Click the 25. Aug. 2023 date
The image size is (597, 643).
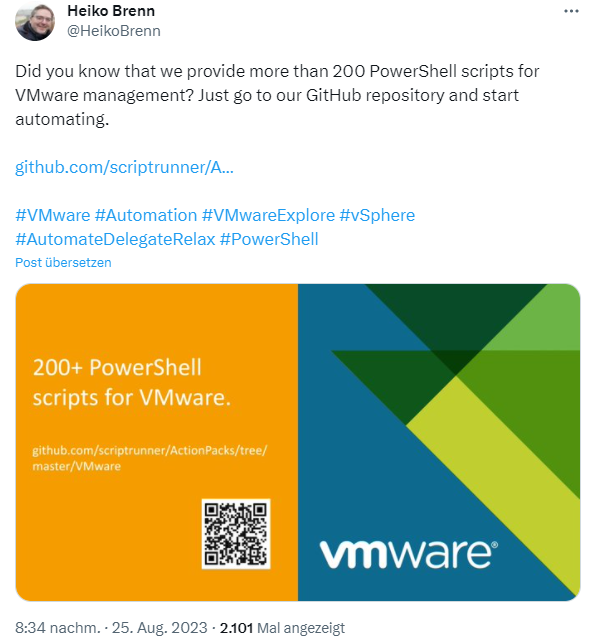tap(160, 628)
